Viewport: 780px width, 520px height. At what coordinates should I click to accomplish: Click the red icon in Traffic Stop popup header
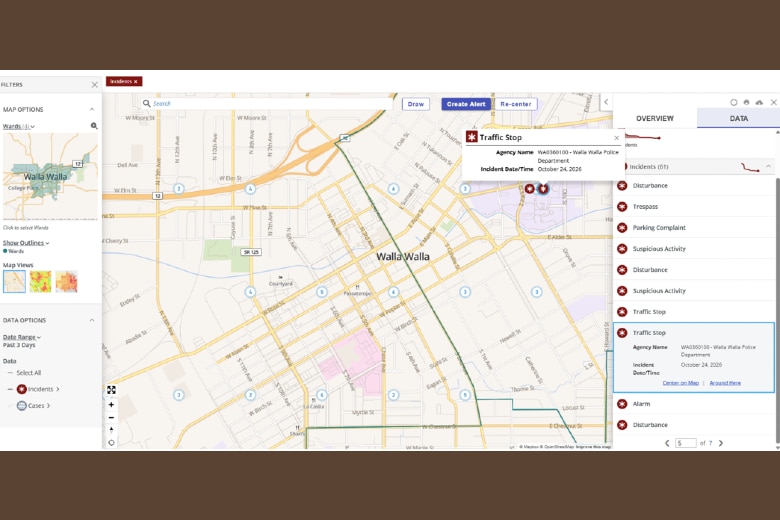coord(472,137)
